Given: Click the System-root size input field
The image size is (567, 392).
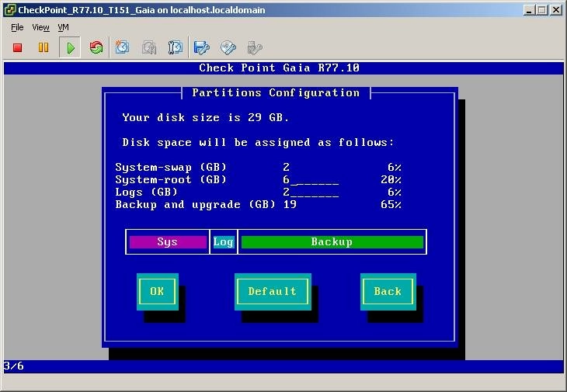Looking at the screenshot, I should click(311, 179).
